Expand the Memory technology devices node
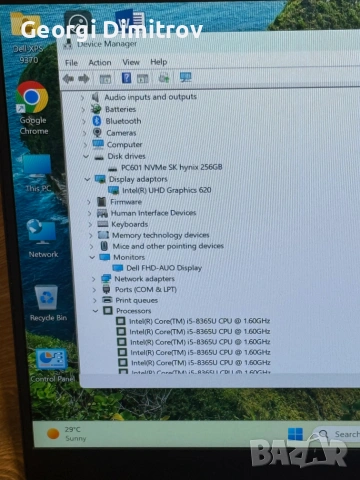This screenshot has height=480, width=360. [x=91, y=236]
